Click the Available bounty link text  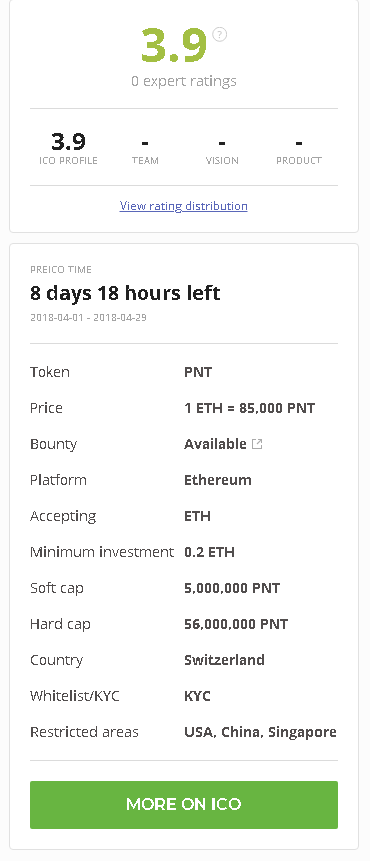[x=215, y=444]
